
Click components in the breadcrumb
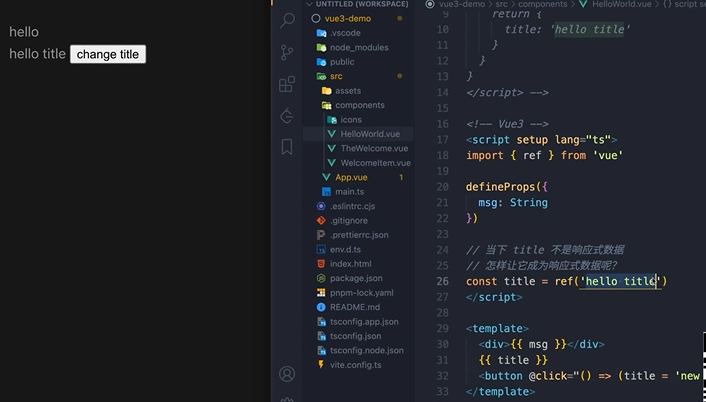tap(542, 4)
